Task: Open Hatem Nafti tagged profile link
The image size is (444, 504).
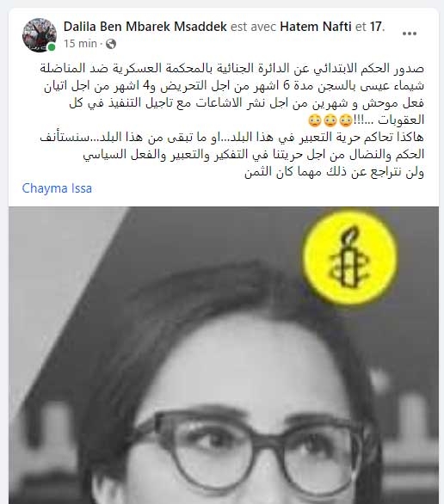Action: click(x=316, y=27)
